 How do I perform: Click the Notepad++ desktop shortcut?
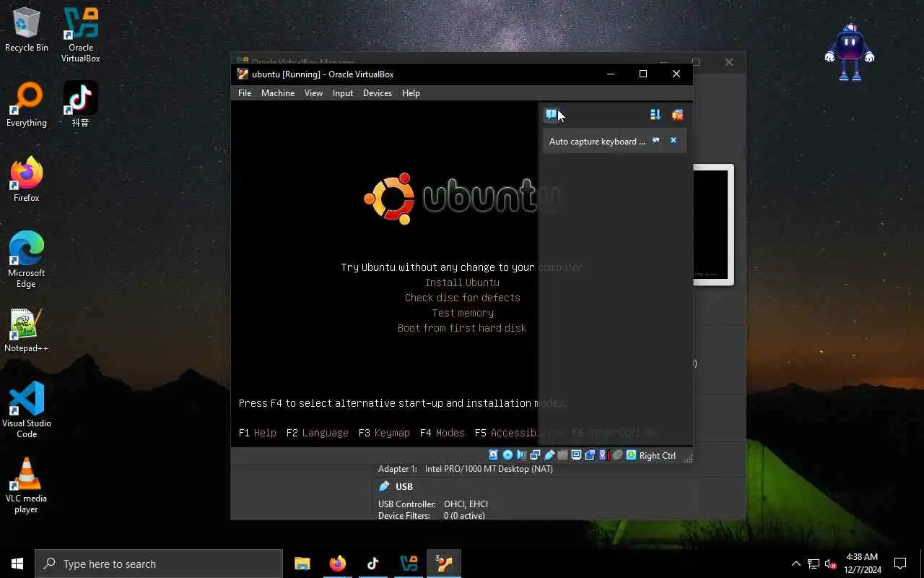pyautogui.click(x=27, y=330)
